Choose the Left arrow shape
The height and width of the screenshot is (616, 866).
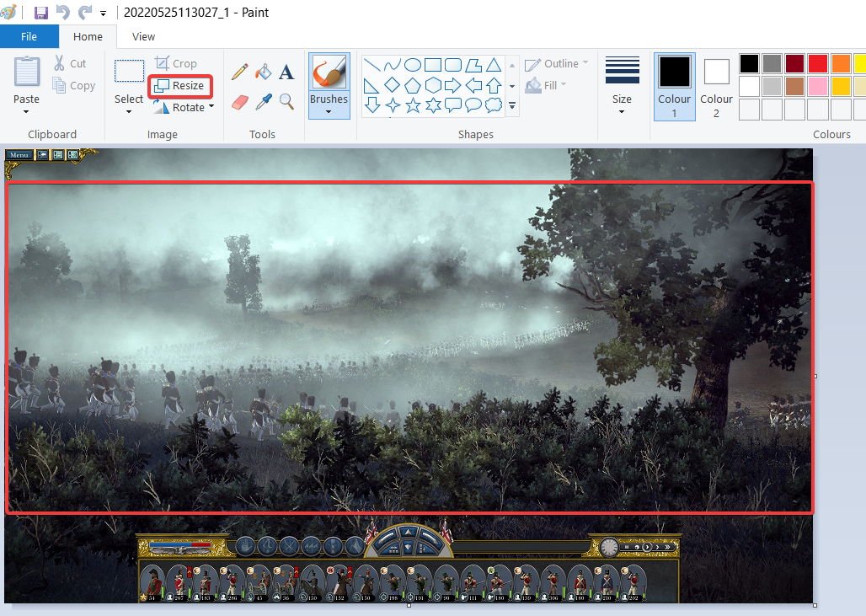click(473, 86)
